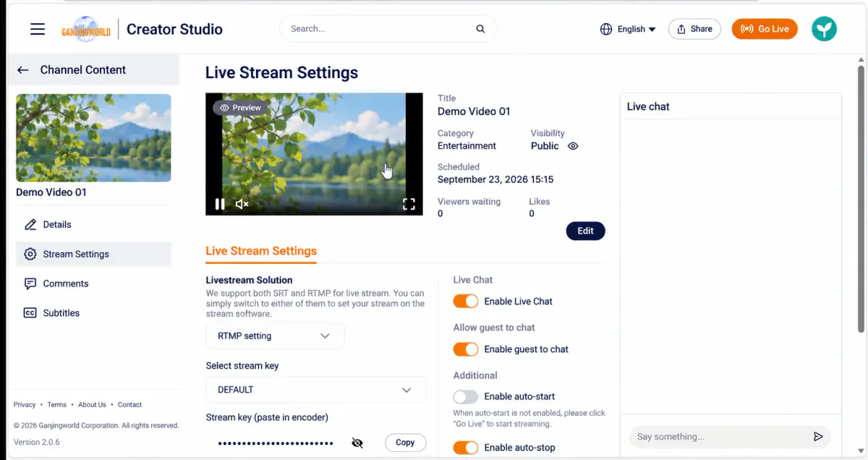
Task: Go back using Channel Content arrow
Action: (x=23, y=70)
